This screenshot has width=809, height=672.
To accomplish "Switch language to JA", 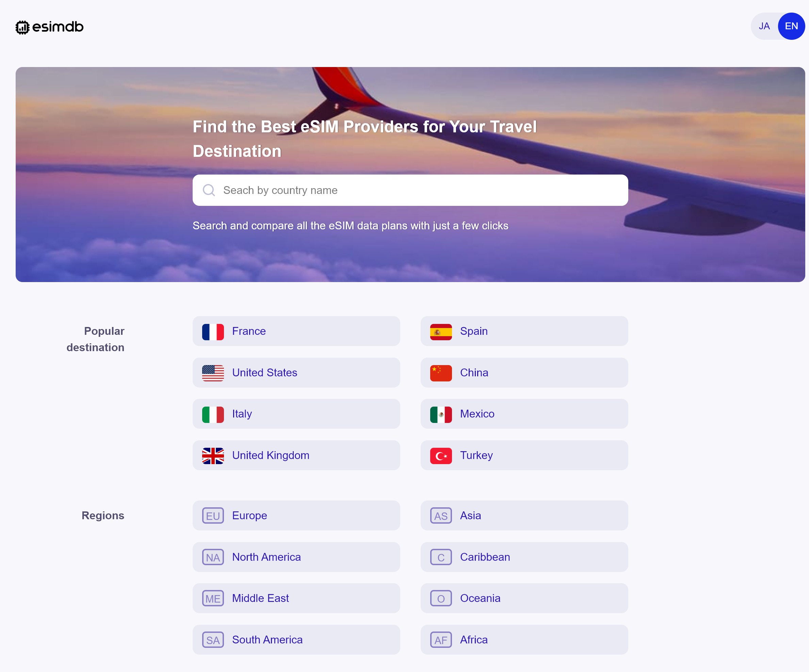I will click(x=764, y=26).
